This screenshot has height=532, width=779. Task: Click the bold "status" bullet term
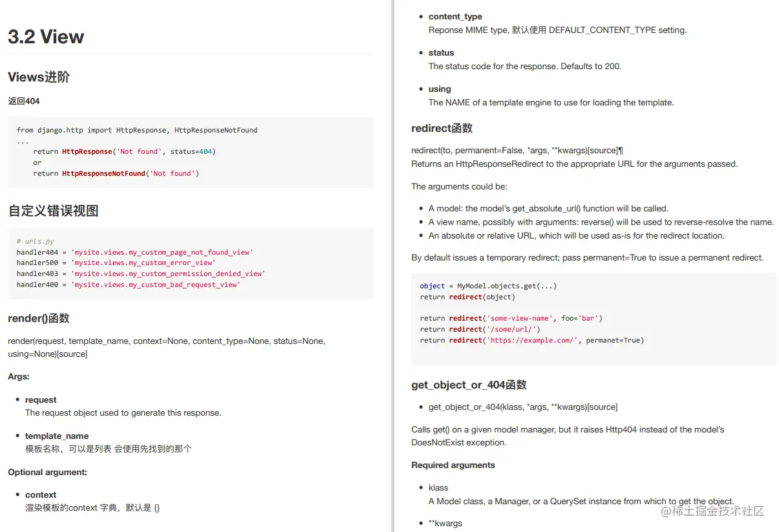(442, 53)
